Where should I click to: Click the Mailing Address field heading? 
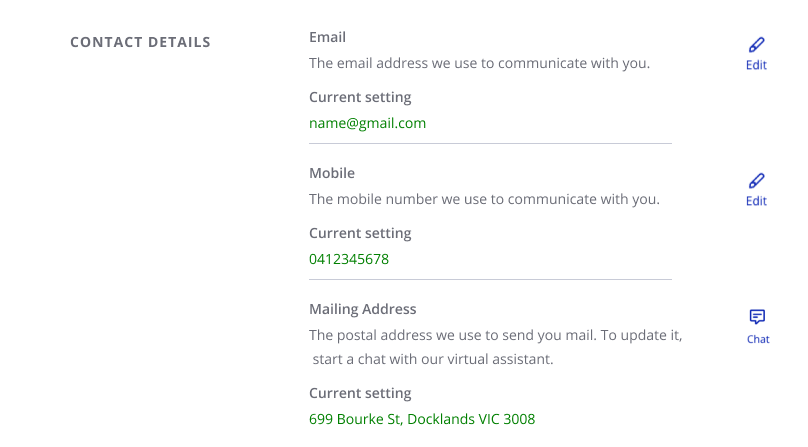pyautogui.click(x=362, y=309)
